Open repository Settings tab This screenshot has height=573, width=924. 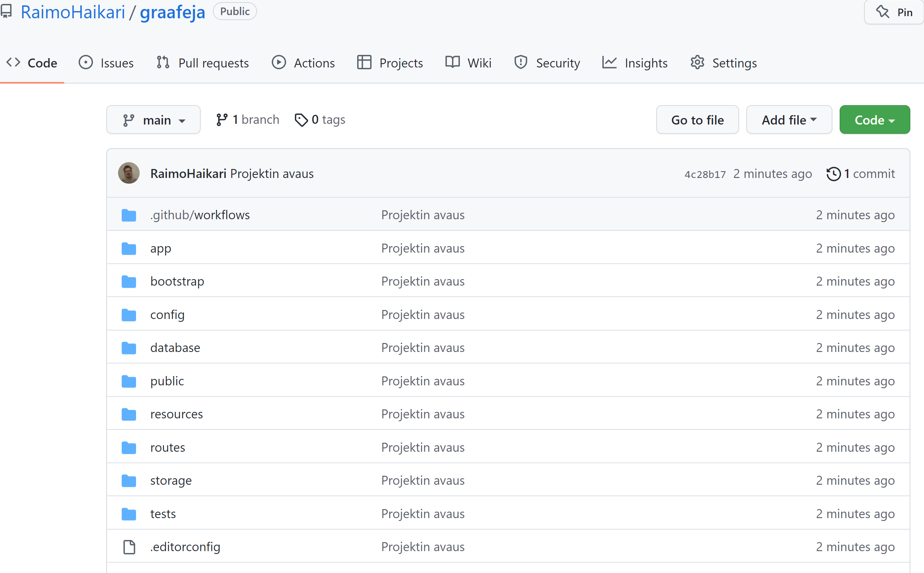point(724,62)
